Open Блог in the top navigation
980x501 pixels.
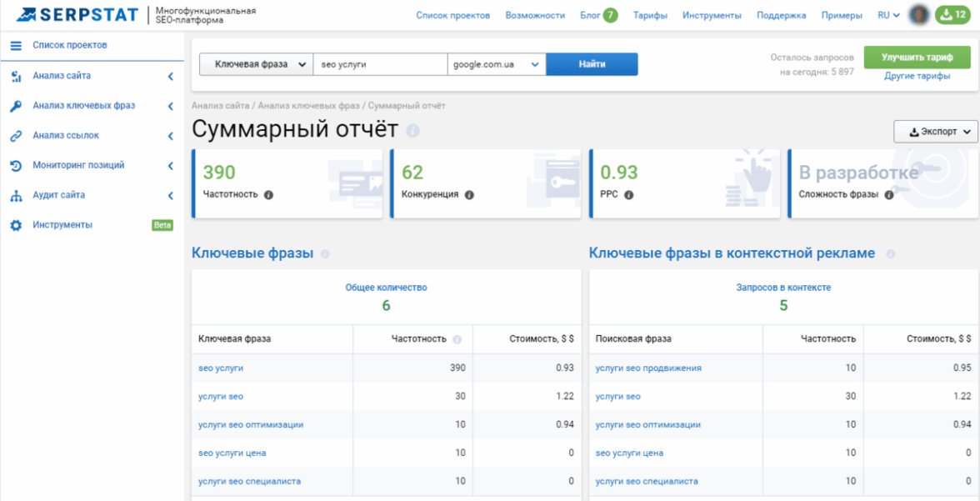590,15
